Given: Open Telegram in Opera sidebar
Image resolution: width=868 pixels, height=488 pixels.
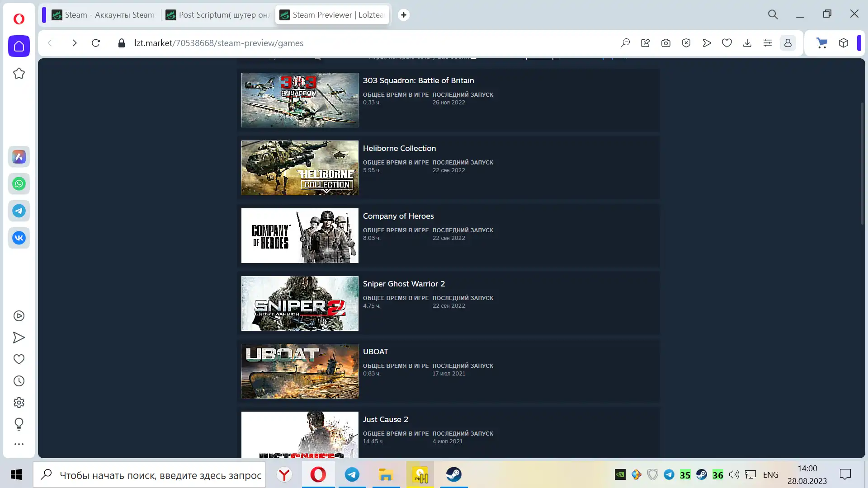Looking at the screenshot, I should [x=19, y=211].
